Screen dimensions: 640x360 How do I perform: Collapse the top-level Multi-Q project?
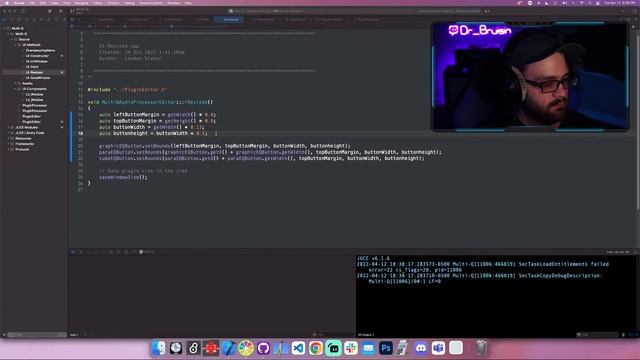coord(4,29)
